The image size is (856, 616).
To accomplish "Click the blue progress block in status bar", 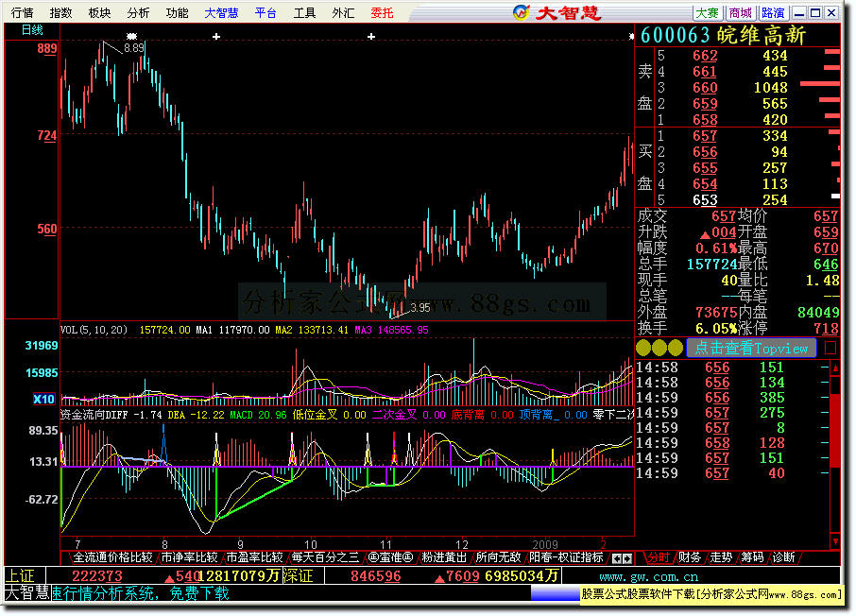I will click(x=555, y=593).
